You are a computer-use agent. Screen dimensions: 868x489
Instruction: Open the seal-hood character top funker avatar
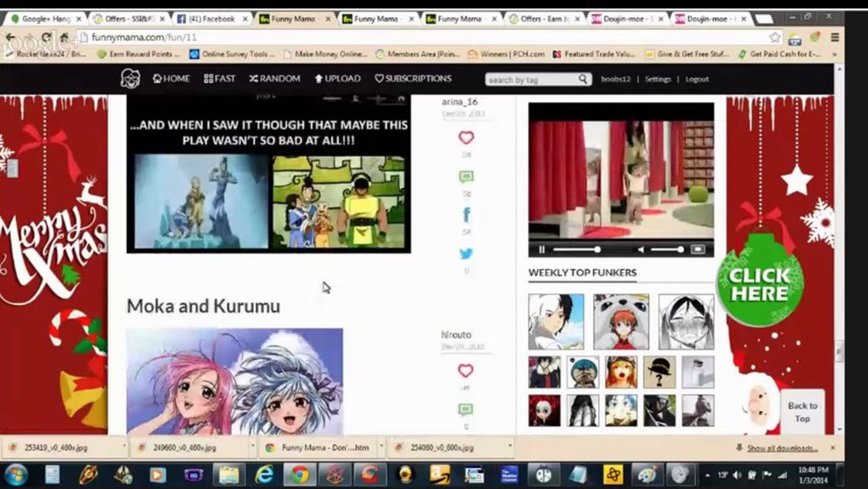point(621,322)
